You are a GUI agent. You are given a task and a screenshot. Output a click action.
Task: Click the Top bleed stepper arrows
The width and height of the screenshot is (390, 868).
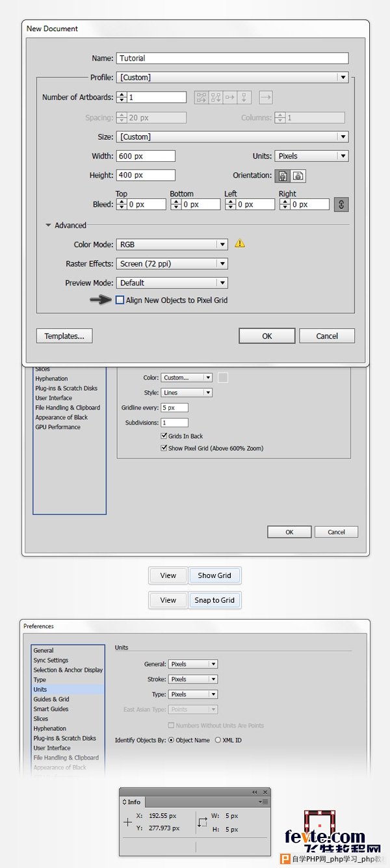pyautogui.click(x=122, y=204)
